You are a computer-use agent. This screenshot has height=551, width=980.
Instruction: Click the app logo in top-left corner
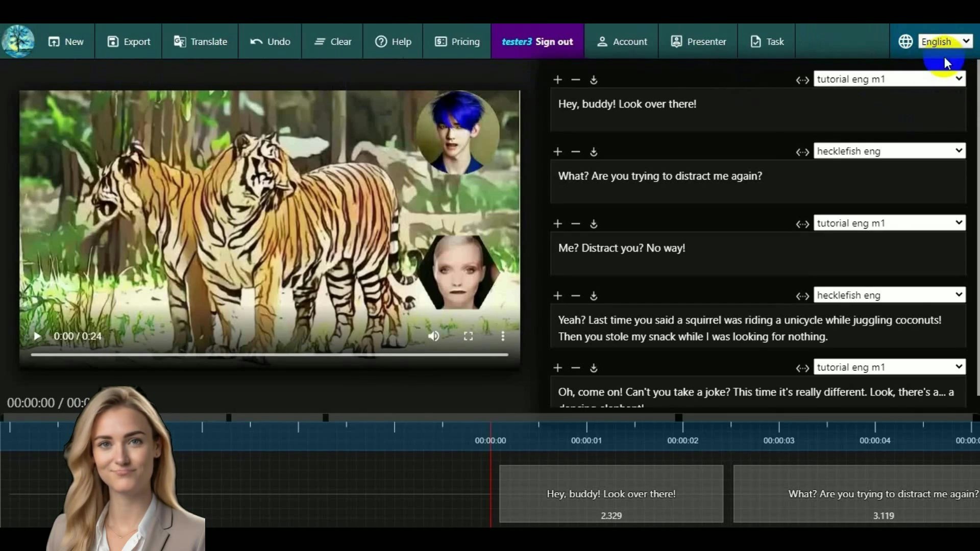point(18,41)
